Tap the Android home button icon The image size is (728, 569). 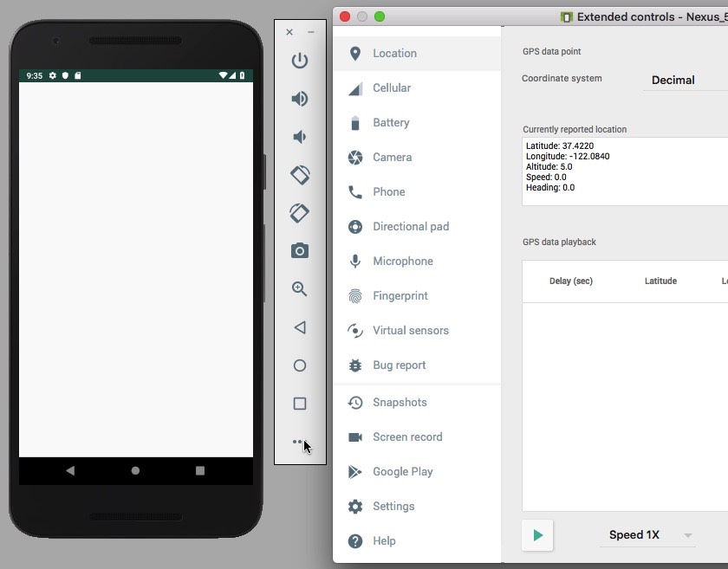pos(134,470)
